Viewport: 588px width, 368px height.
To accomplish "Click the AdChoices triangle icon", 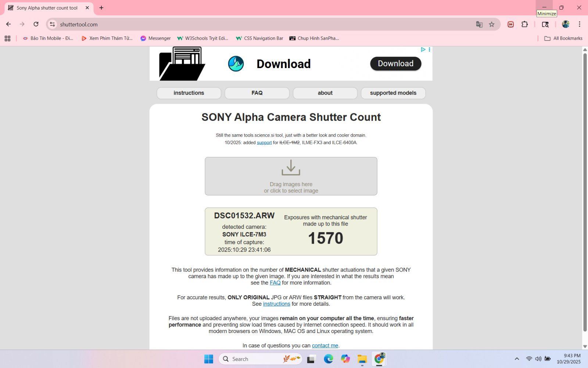I will click(423, 49).
